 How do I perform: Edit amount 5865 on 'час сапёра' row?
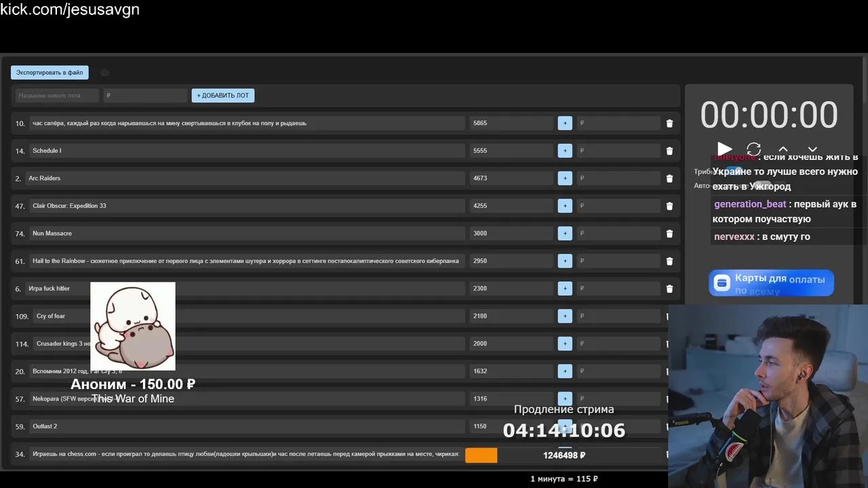click(511, 123)
